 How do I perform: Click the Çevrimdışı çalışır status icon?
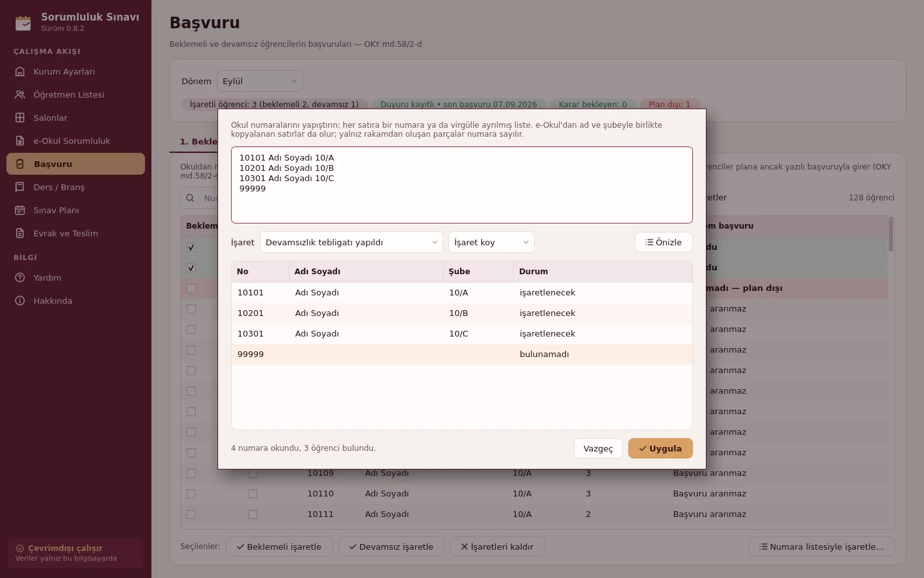pos(20,548)
